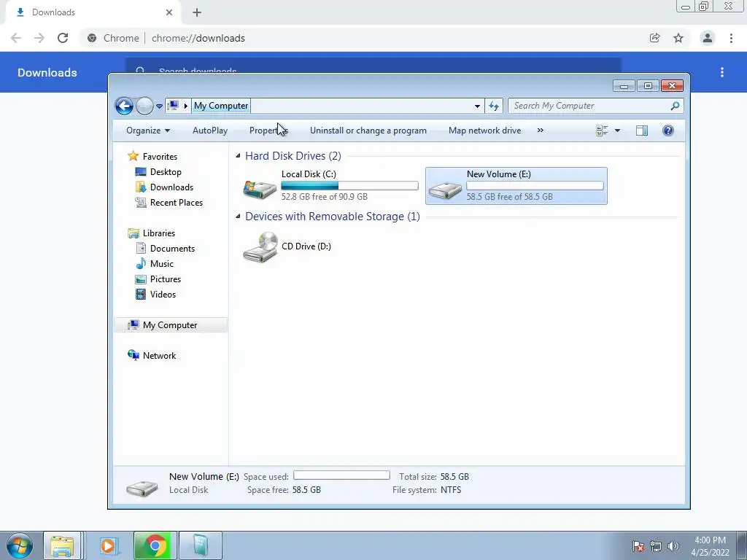
Task: Click Map network drive
Action: [484, 131]
